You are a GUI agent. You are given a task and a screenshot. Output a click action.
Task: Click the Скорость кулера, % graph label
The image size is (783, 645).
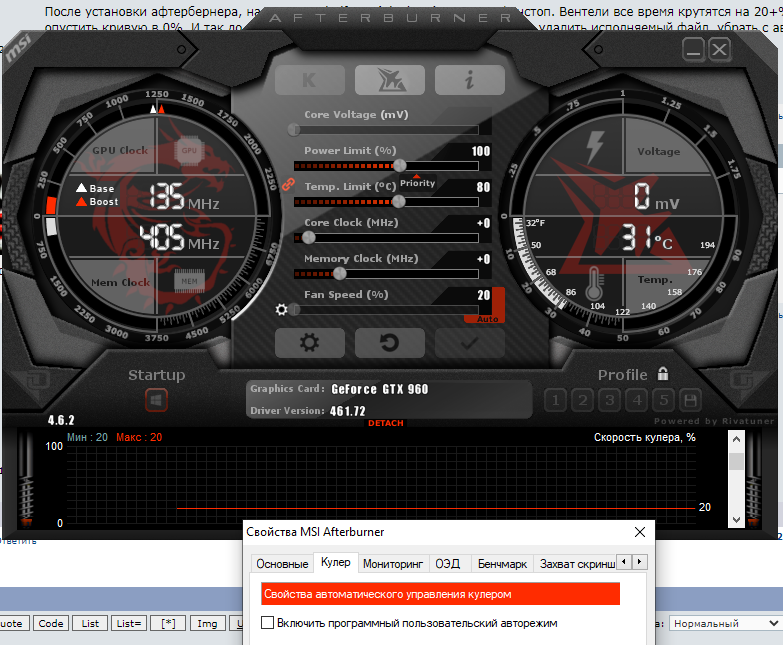coord(645,437)
